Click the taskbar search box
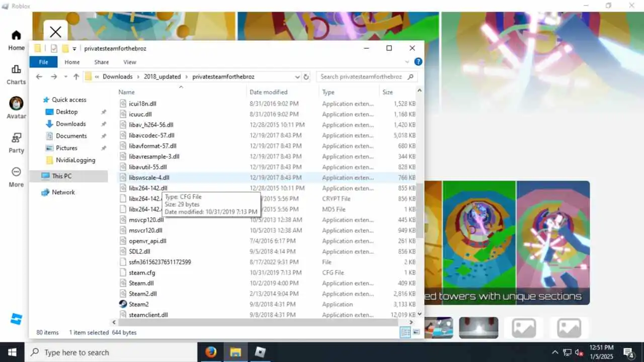 pos(111,352)
